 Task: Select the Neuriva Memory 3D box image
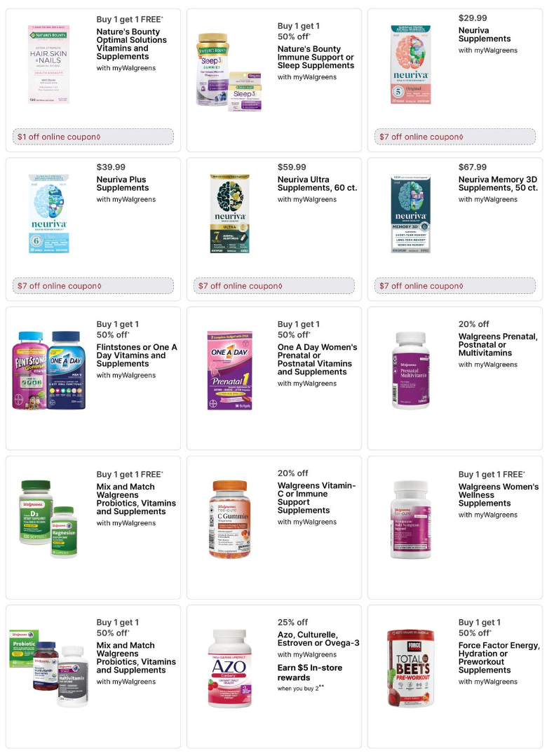411,214
